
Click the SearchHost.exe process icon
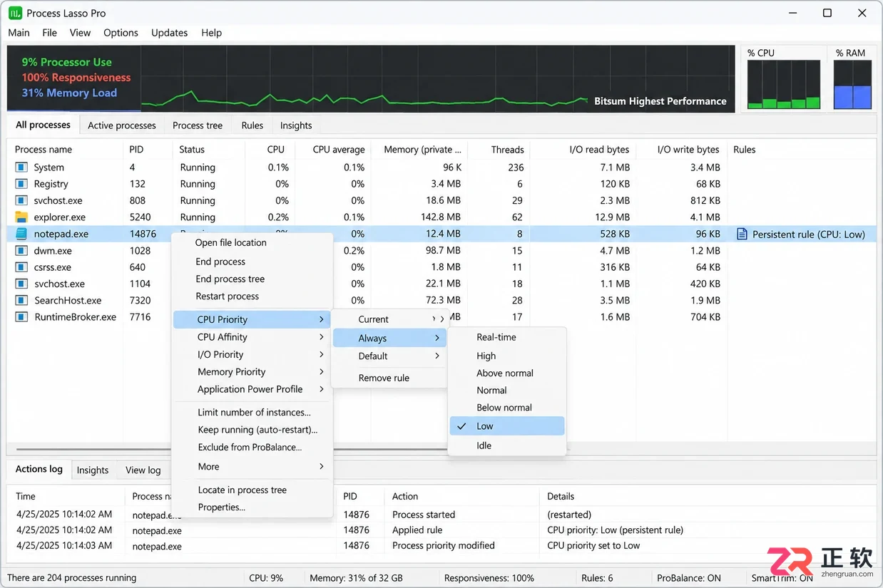[x=21, y=301]
